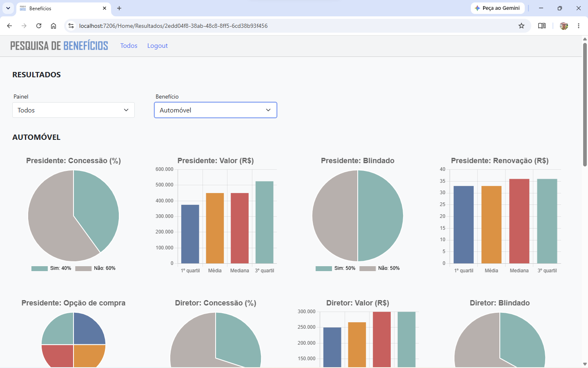Click the Logout link
The image size is (588, 368).
(x=158, y=46)
